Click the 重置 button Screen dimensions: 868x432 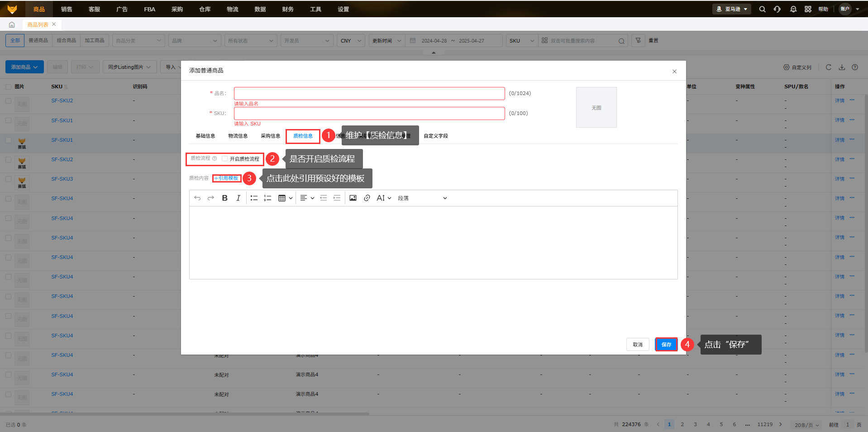point(653,40)
